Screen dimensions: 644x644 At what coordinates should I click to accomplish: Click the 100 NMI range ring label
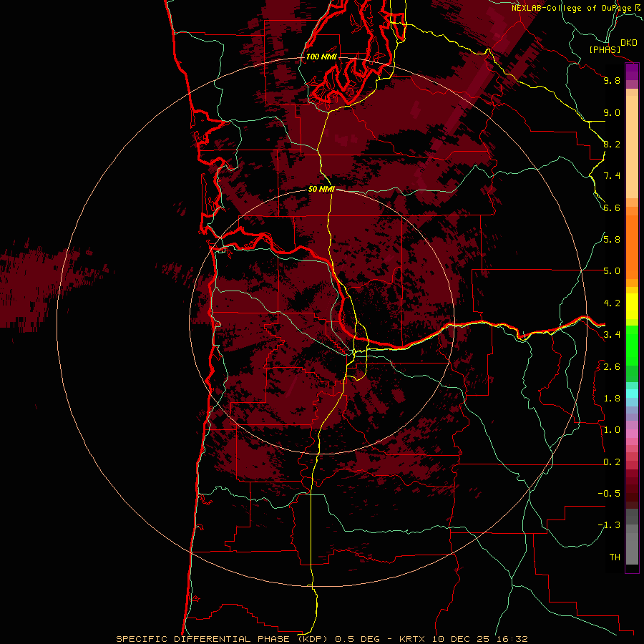click(321, 57)
